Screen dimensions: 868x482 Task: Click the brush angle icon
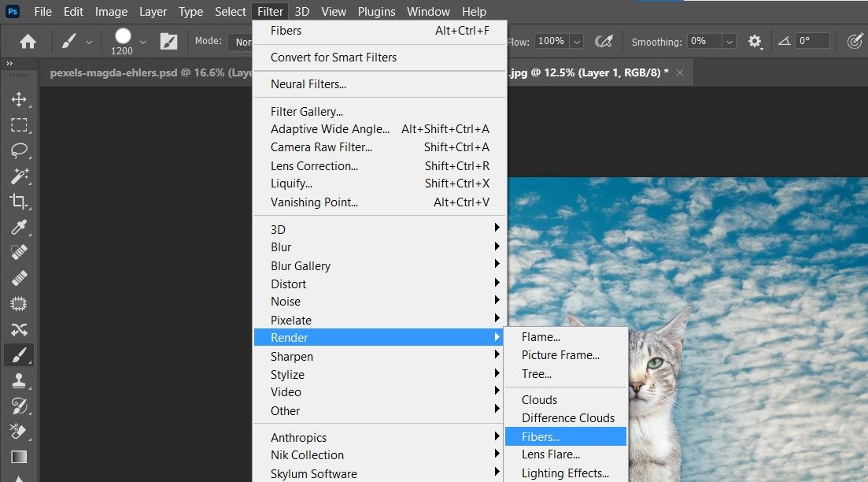click(784, 41)
